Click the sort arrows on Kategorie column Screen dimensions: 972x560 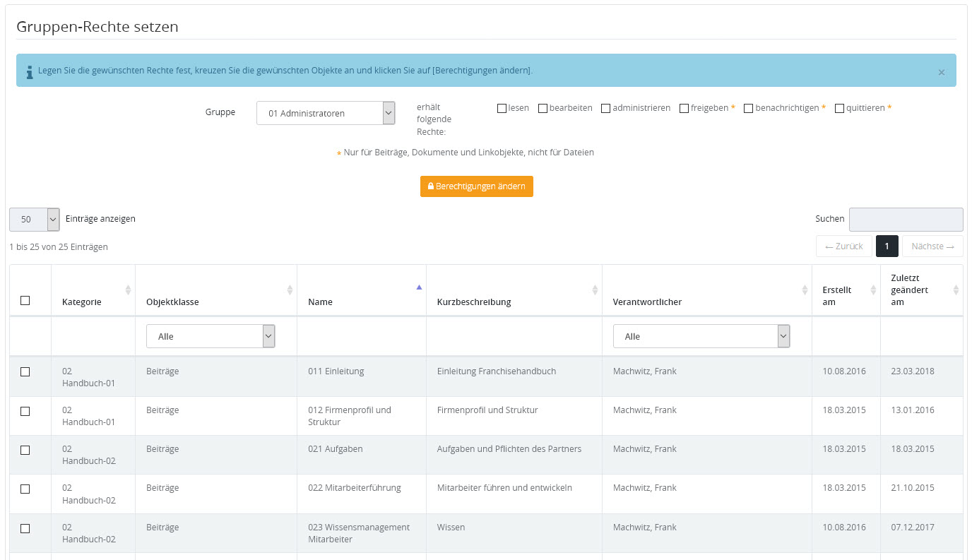point(128,290)
